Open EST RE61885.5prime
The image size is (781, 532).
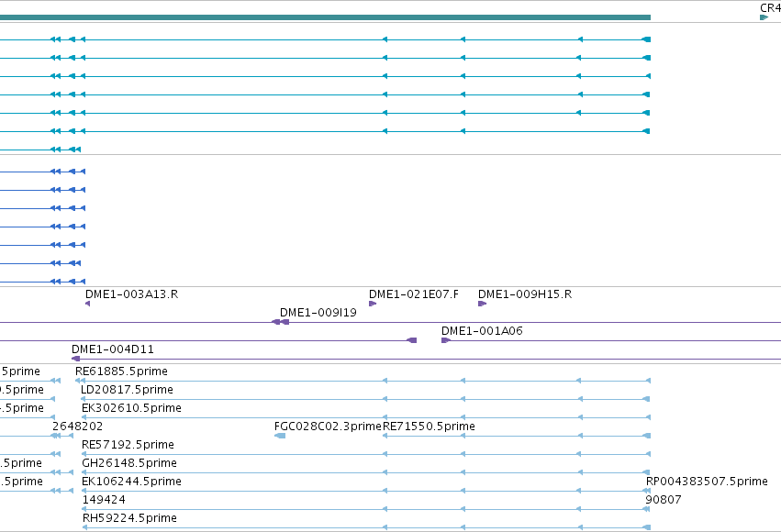(121, 371)
